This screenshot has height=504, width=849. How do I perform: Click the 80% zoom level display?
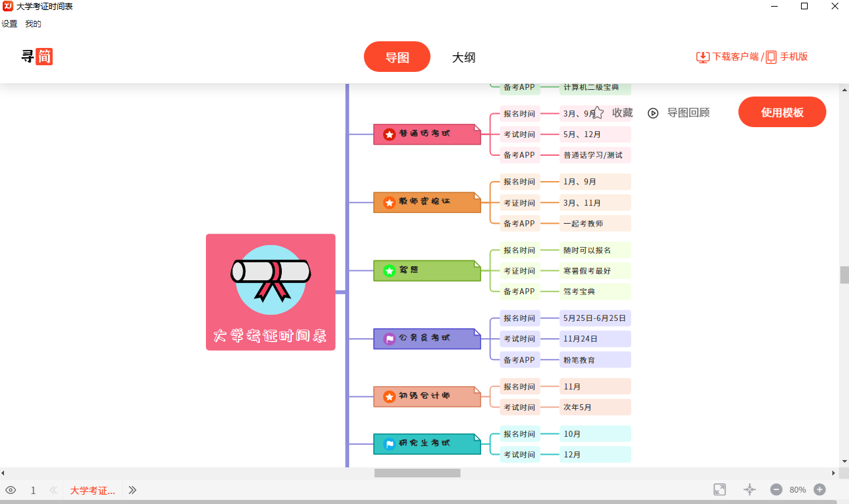(797, 489)
